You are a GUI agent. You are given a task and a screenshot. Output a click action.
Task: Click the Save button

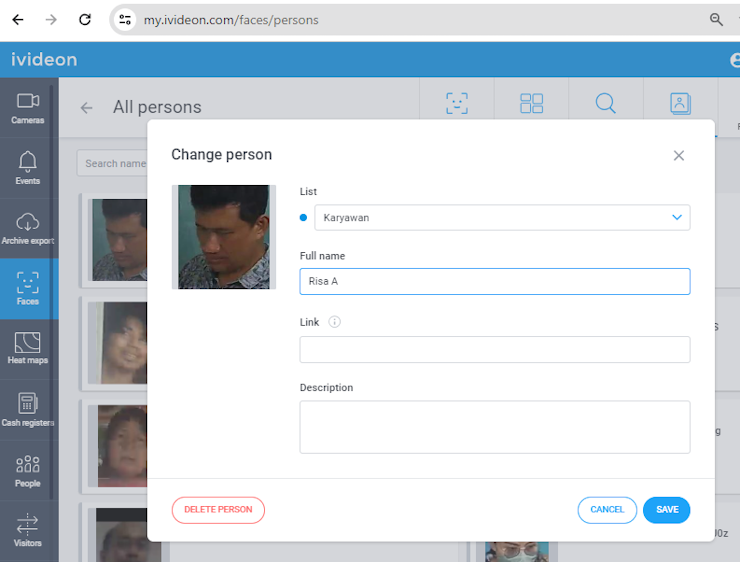[666, 510]
